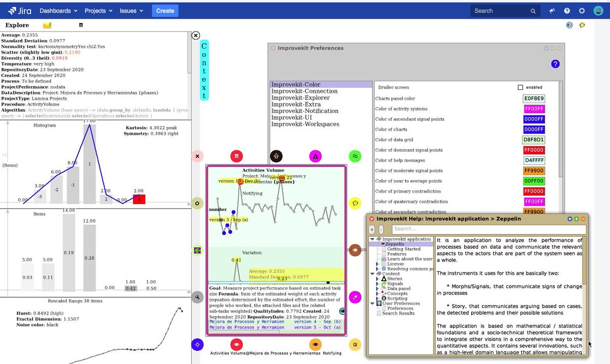This screenshot has width=610, height=364.
Task: Click the small eye icon inside chart description
Action: tap(342, 311)
